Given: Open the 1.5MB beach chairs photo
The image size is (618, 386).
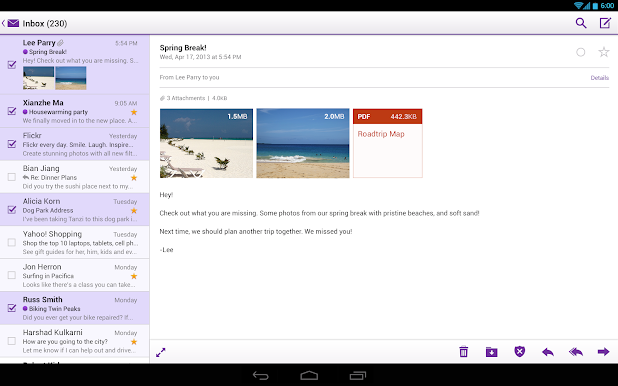Looking at the screenshot, I should 206,143.
